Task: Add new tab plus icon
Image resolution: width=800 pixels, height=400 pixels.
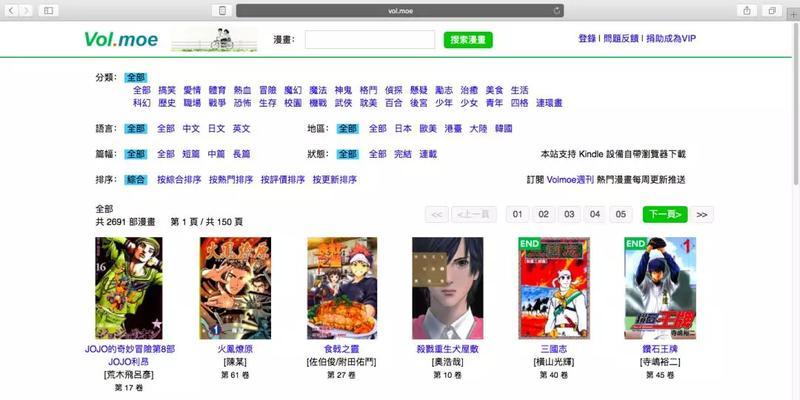Action: (792, 15)
